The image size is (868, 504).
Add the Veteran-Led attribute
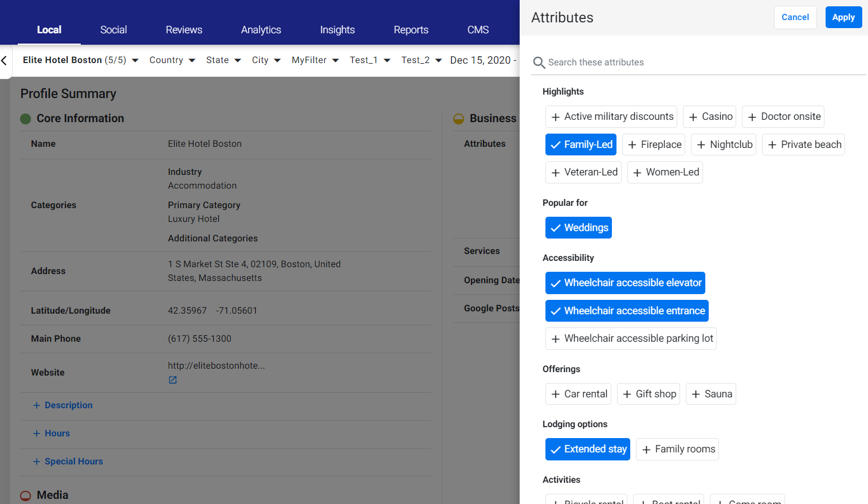click(x=583, y=172)
